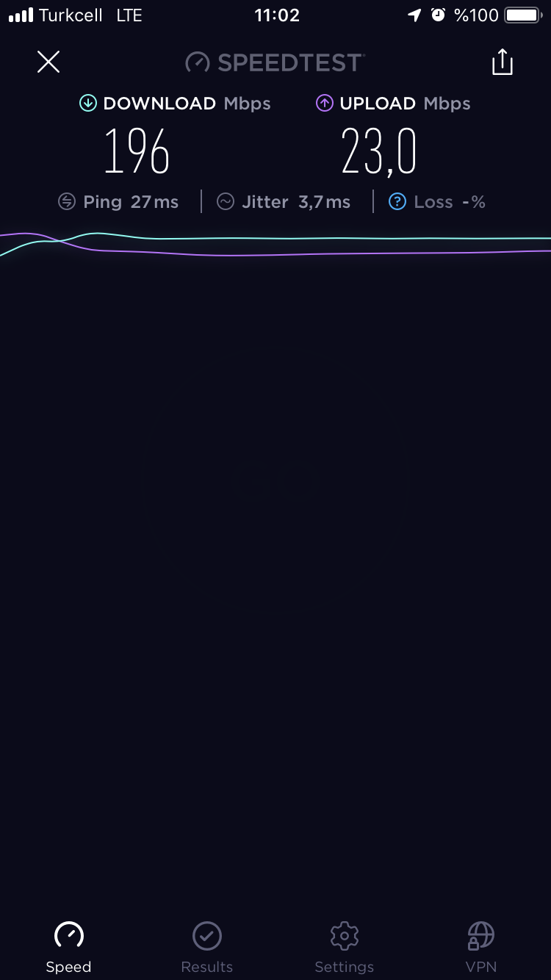Viewport: 551px width, 980px height.
Task: Go to the VPN tab
Action: tap(481, 948)
